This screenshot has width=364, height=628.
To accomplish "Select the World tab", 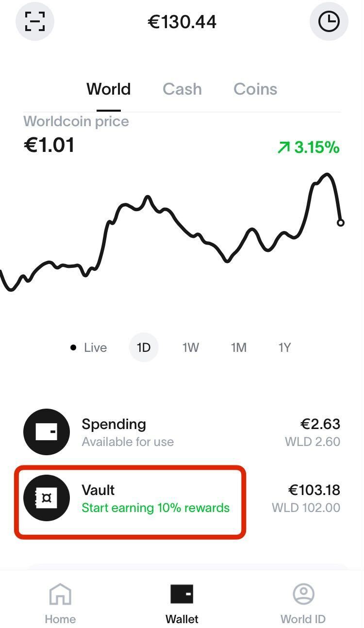I will coord(109,89).
